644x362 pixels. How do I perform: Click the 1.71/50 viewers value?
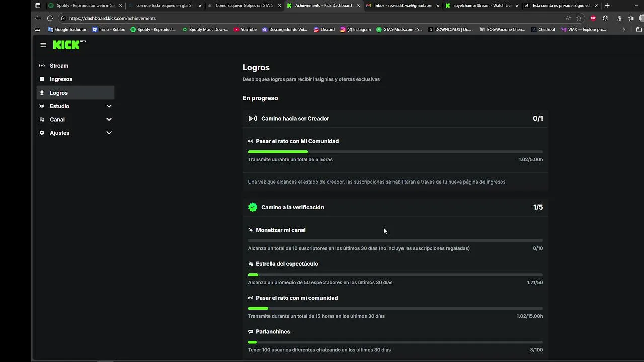(535, 283)
